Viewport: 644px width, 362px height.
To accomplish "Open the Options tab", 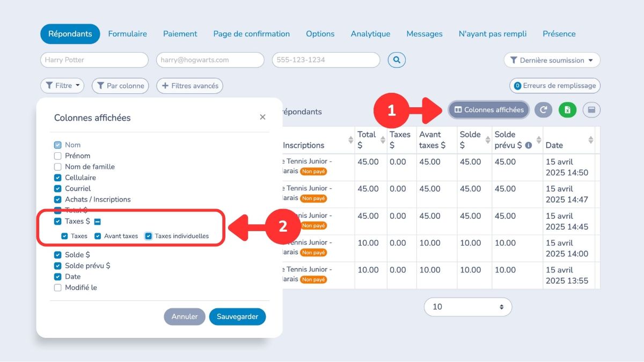I will pyautogui.click(x=320, y=34).
